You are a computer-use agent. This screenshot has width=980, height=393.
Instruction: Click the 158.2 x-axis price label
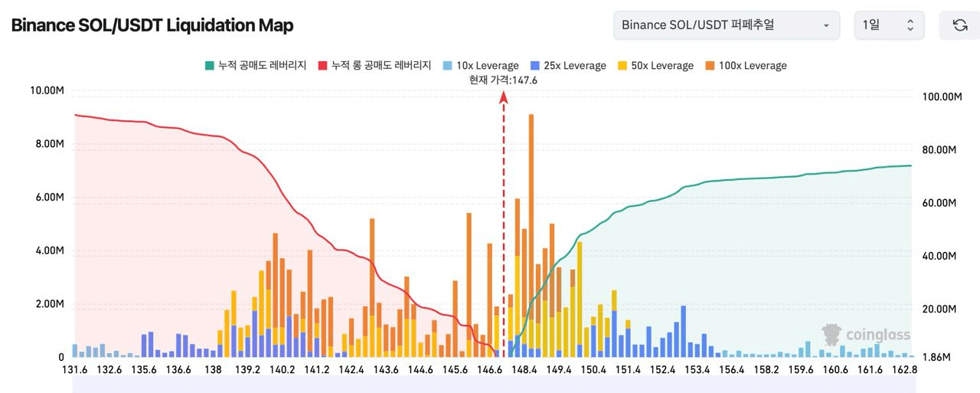click(x=766, y=369)
